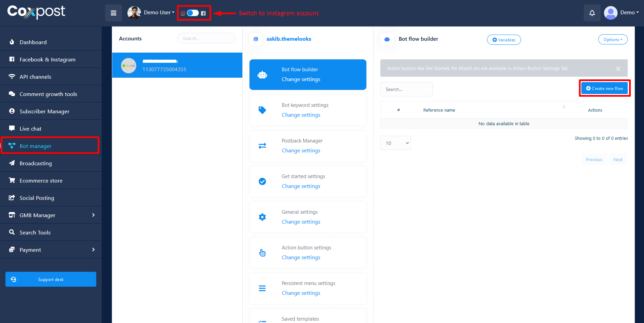Open the Saved templates card
The width and height of the screenshot is (644, 323).
pyautogui.click(x=308, y=316)
